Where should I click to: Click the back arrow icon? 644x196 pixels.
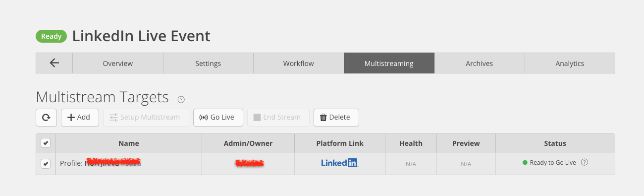click(x=54, y=63)
